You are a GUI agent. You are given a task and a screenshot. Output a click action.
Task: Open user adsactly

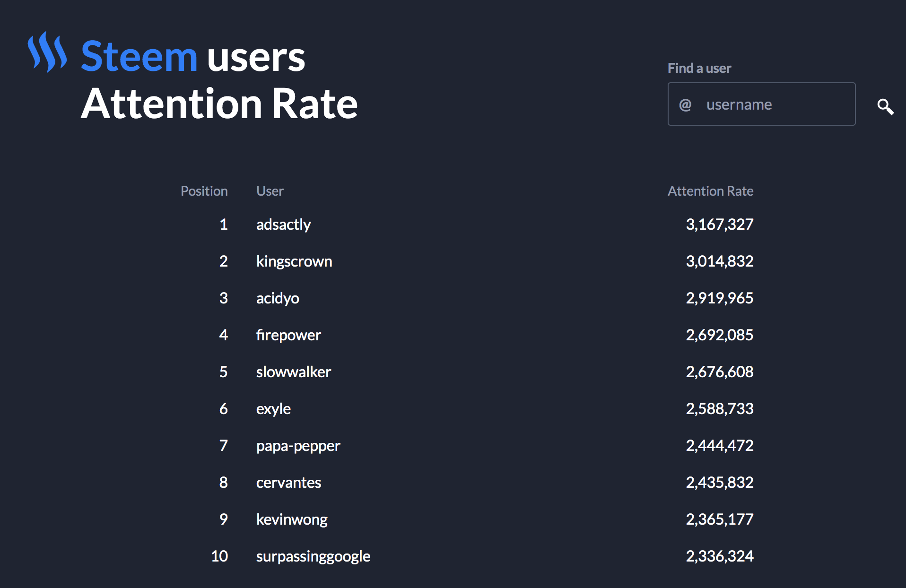pyautogui.click(x=283, y=225)
